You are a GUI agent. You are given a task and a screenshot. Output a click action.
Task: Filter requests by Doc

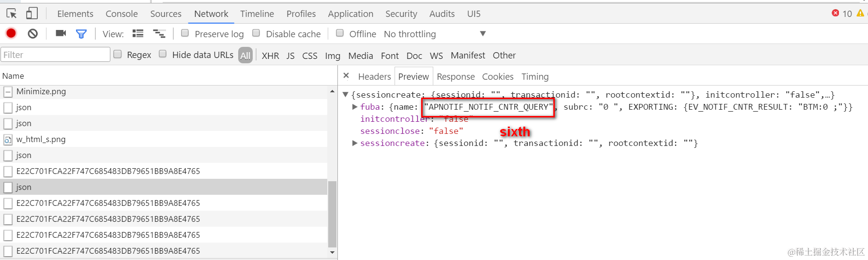414,56
